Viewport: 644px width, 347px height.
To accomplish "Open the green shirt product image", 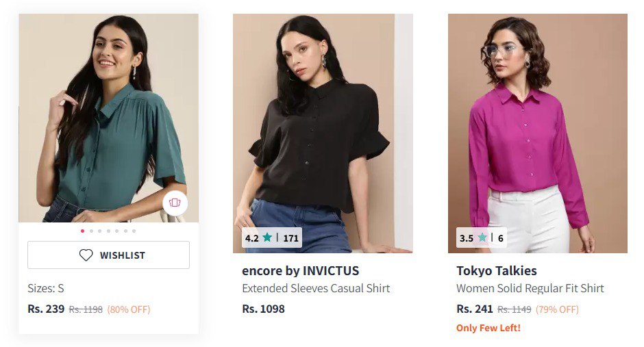I will [x=108, y=118].
